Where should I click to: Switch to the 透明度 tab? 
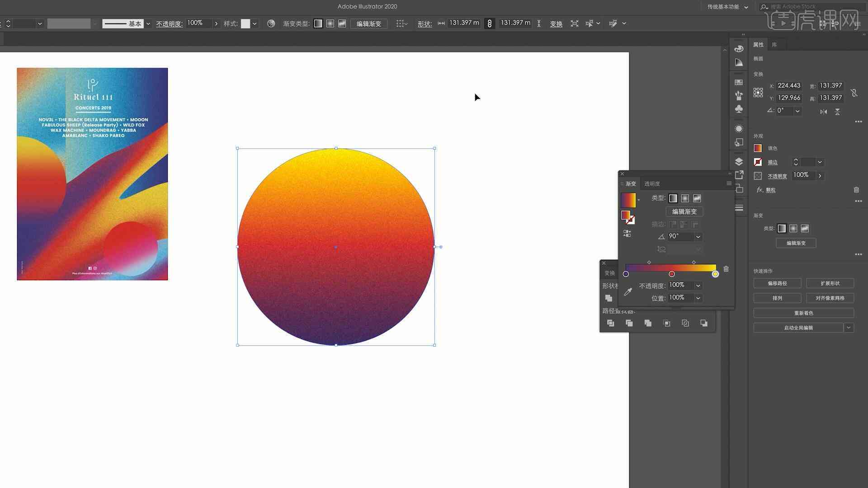pyautogui.click(x=652, y=184)
